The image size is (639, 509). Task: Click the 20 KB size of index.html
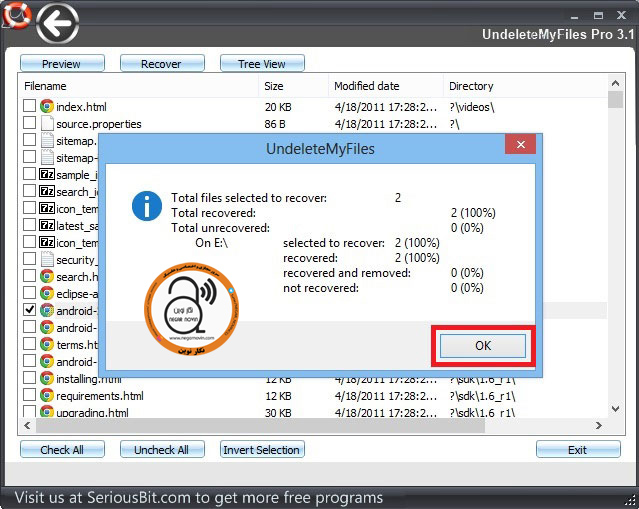[278, 107]
